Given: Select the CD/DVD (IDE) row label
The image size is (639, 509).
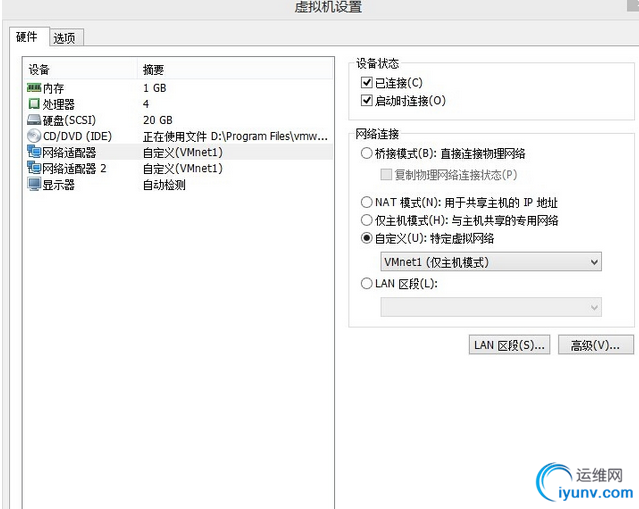Looking at the screenshot, I should pyautogui.click(x=77, y=136).
